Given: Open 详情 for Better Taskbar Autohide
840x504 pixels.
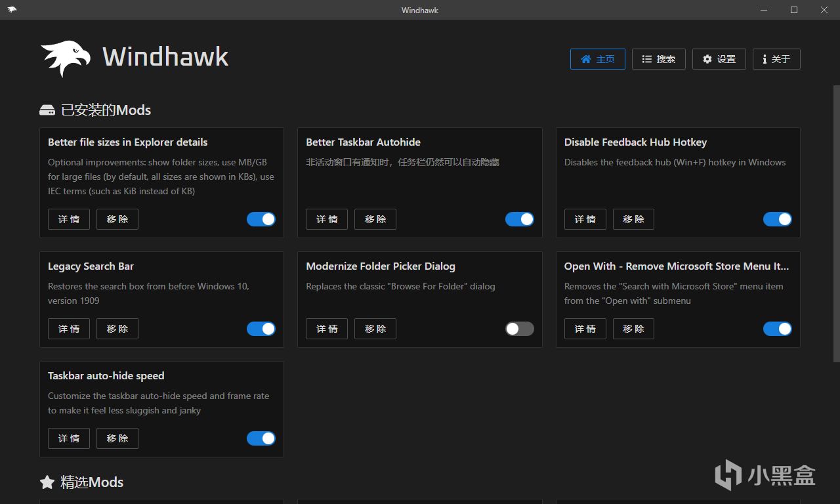Looking at the screenshot, I should [327, 219].
